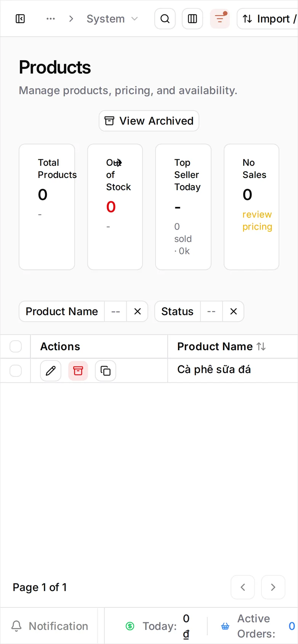Click the Active Orders count

[x=292, y=626]
